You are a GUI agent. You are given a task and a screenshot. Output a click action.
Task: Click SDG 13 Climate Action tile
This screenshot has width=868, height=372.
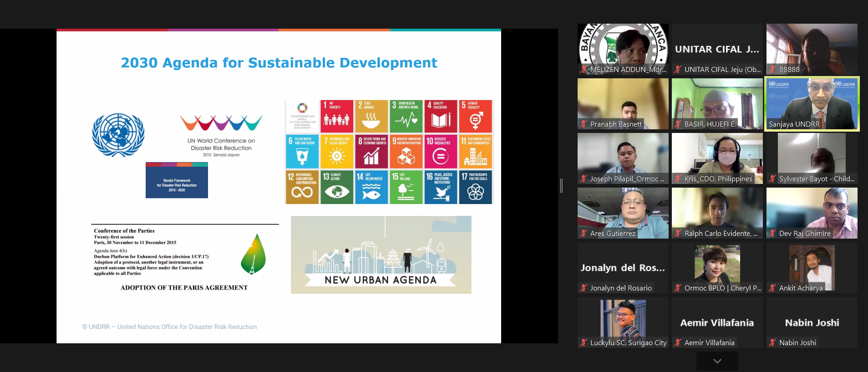[337, 187]
